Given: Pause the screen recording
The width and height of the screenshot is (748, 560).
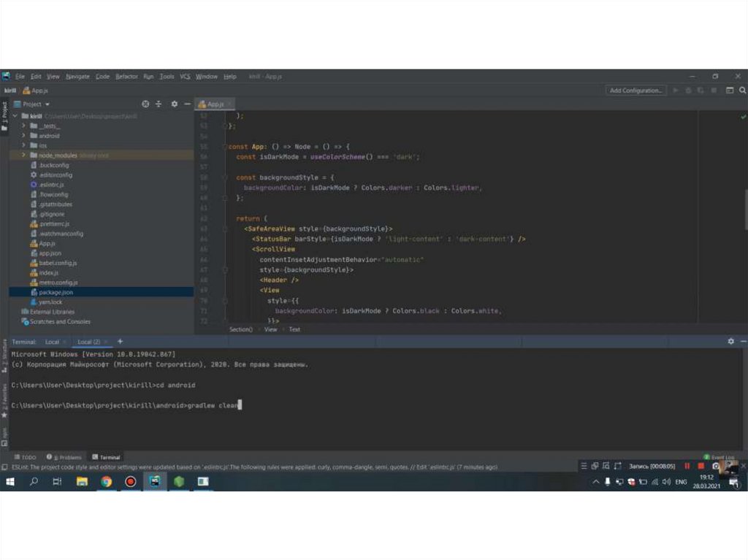Looking at the screenshot, I should 687,466.
